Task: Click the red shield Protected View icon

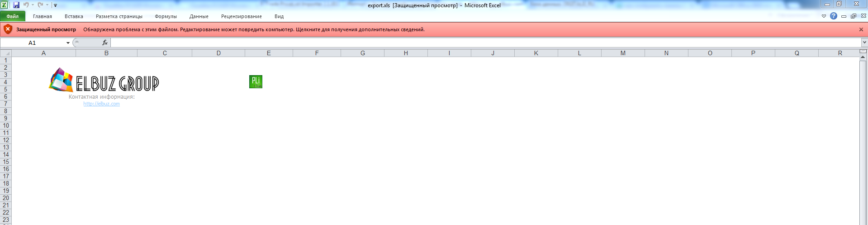Action: click(8, 29)
